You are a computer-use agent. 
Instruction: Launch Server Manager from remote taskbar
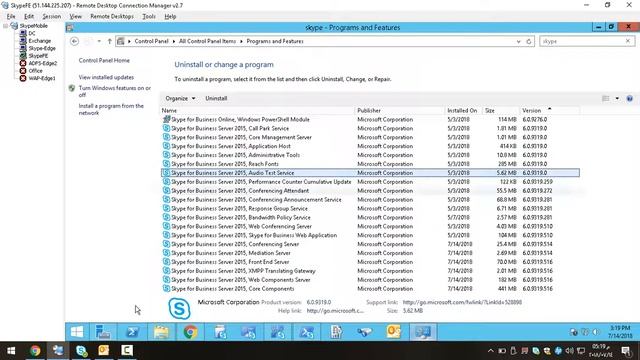(x=103, y=332)
